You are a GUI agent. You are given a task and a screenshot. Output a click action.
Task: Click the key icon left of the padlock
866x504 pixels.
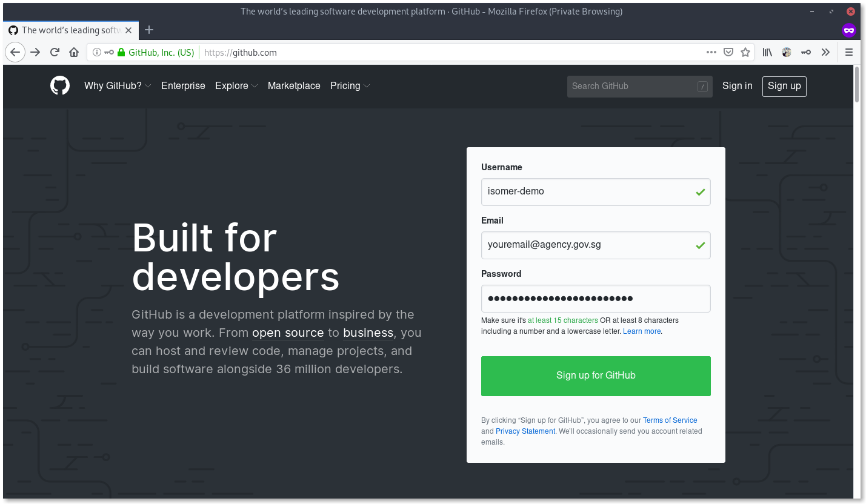tap(109, 52)
